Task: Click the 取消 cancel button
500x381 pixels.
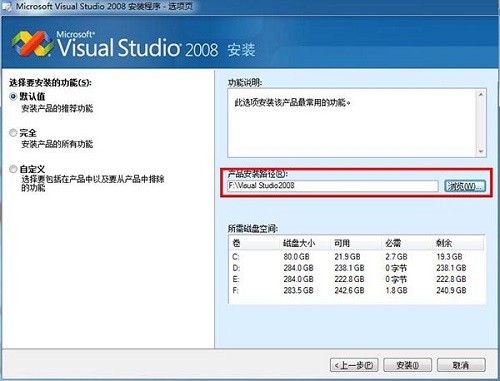Action: click(461, 365)
